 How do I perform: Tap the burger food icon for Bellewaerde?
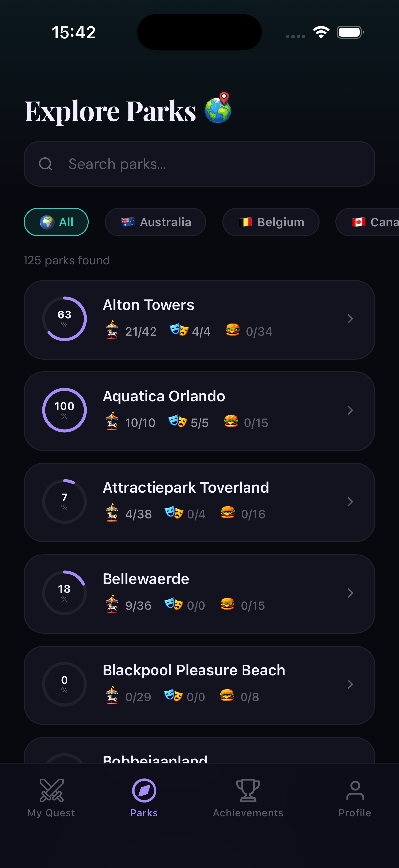[227, 604]
